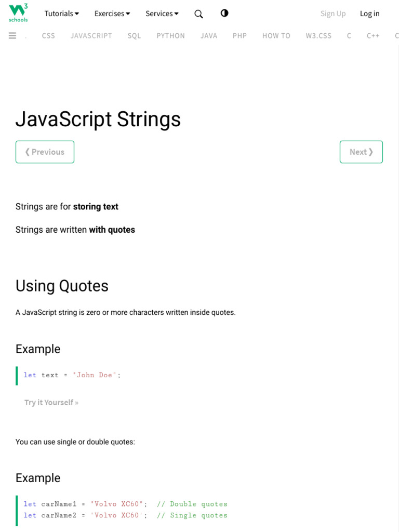Screen dimensions: 399x532
Task: Open the search magnifier icon
Action: (198, 14)
